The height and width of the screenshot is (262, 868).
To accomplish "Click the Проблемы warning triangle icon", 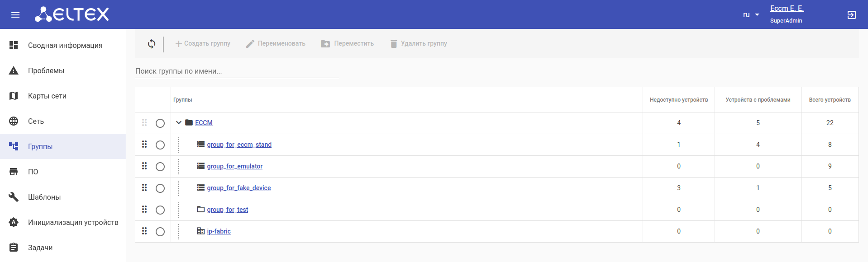I will (x=14, y=70).
